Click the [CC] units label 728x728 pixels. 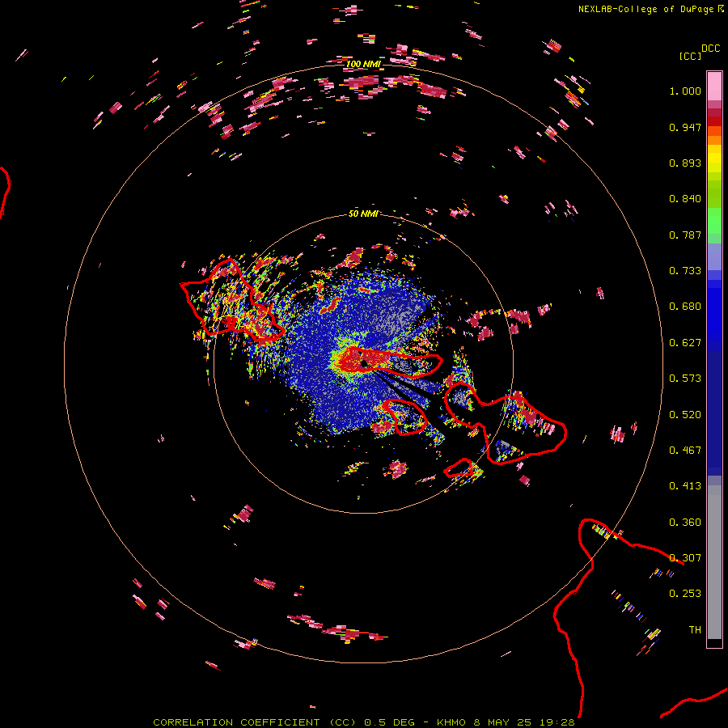click(691, 56)
